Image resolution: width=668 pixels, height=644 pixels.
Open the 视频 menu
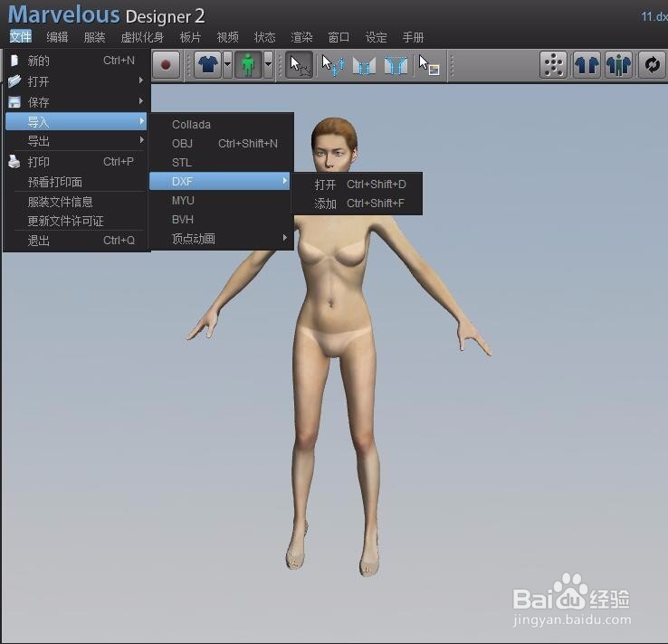click(227, 37)
